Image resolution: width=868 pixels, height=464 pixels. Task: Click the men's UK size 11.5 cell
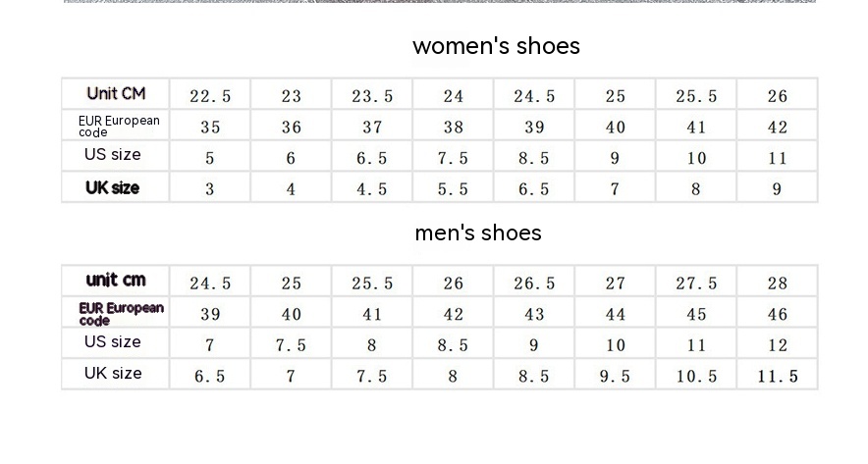click(x=778, y=377)
